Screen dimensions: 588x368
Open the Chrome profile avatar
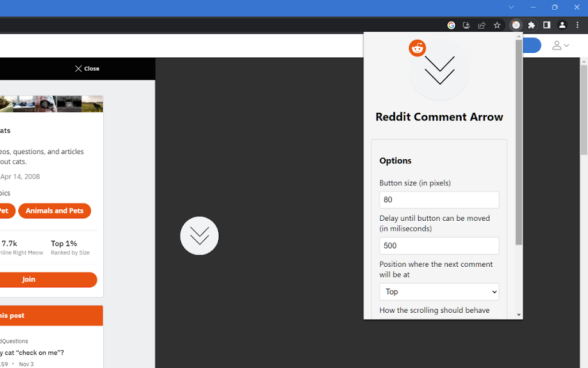pyautogui.click(x=562, y=25)
